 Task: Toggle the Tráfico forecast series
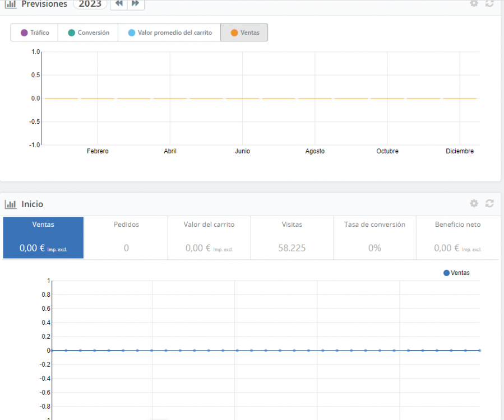pos(34,32)
